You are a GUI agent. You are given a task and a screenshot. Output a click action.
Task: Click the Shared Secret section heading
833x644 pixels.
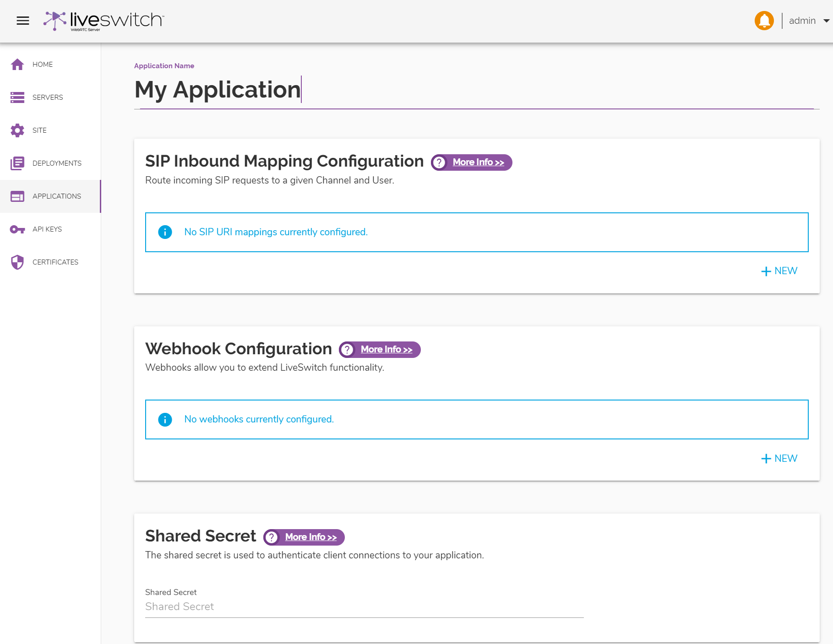click(x=201, y=536)
